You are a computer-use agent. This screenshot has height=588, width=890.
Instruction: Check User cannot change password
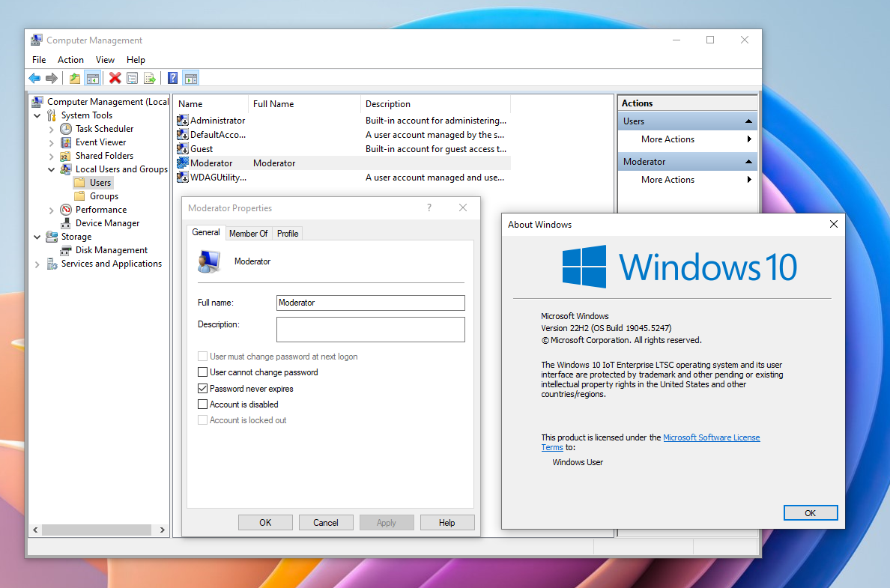click(202, 372)
